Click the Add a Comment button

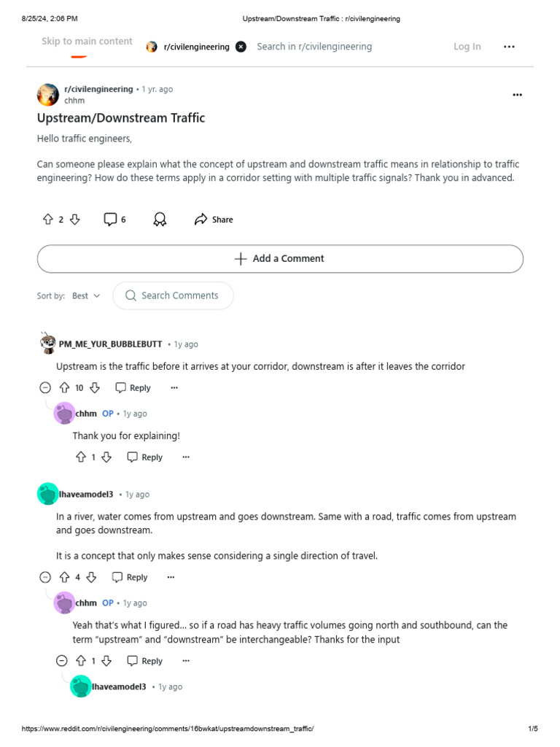[280, 259]
